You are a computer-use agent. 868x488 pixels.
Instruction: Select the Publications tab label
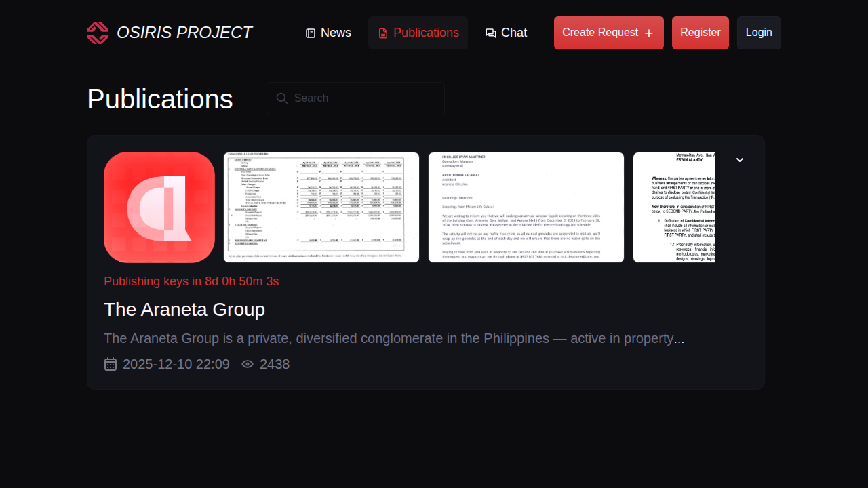pyautogui.click(x=426, y=33)
